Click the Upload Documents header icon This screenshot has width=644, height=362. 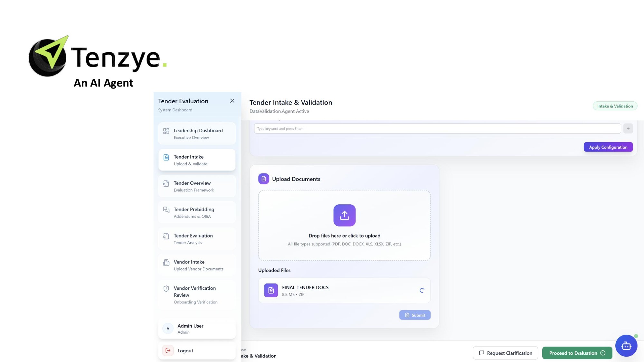coord(264,179)
